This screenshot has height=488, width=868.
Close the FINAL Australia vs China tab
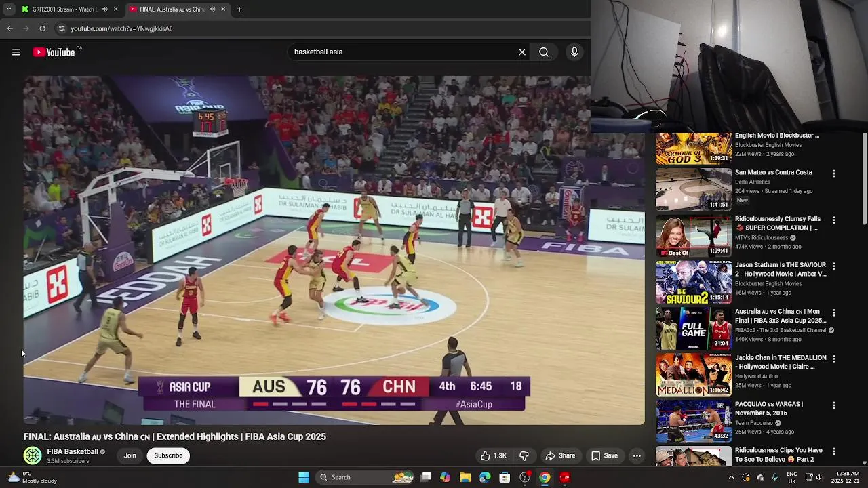(x=223, y=9)
